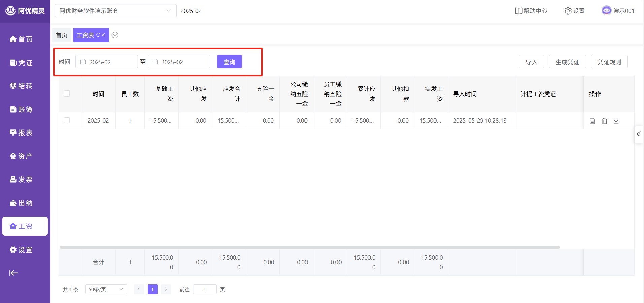Open 设置 from the top-right gear icon
This screenshot has width=644, height=303.
574,11
